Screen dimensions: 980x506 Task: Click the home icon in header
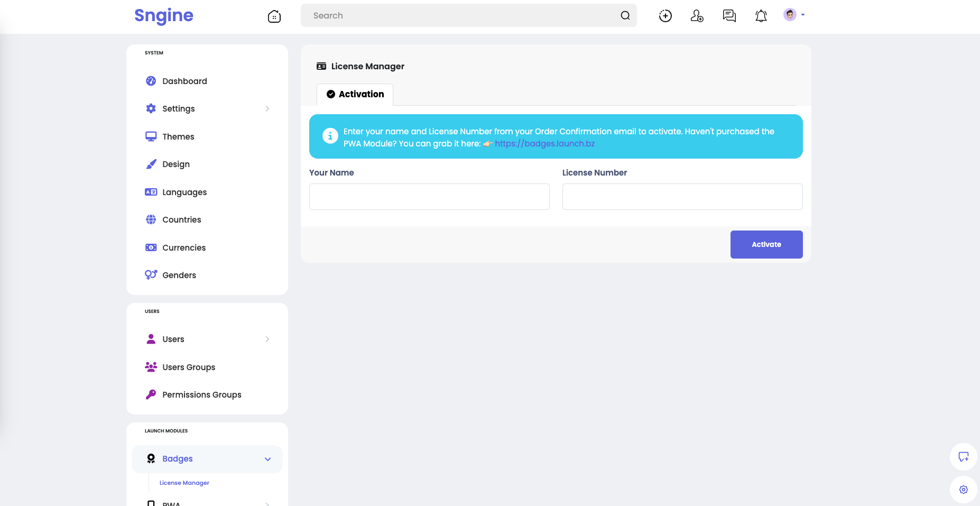click(x=274, y=16)
